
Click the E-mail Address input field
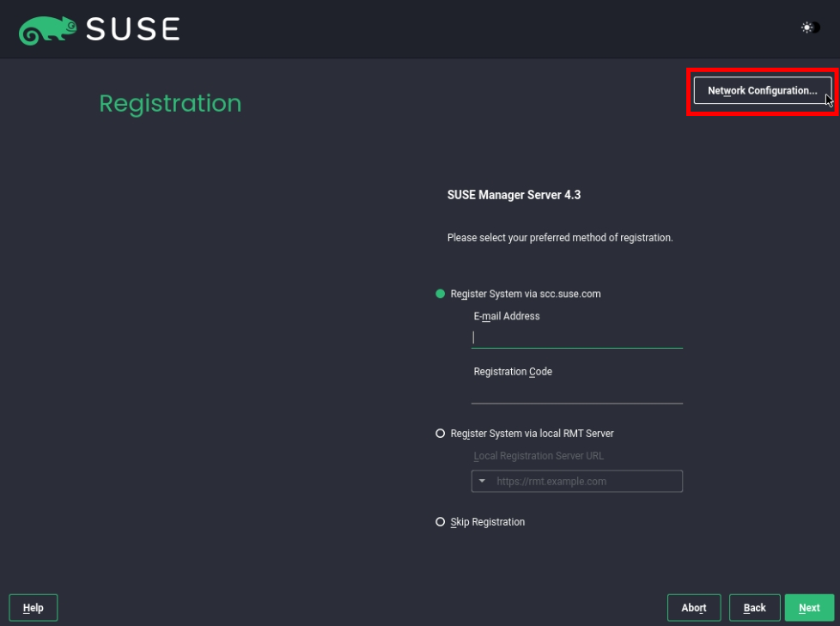click(577, 337)
